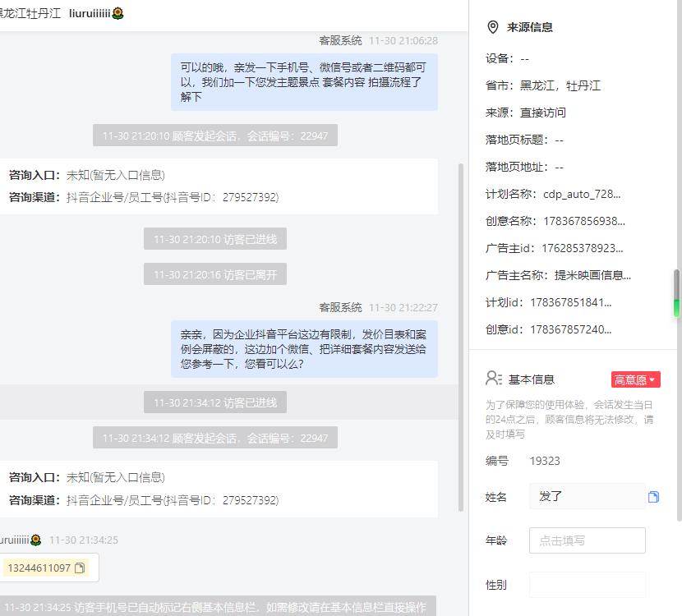This screenshot has height=616, width=682.
Task: Click the 创意id value 178367857240...
Action: [x=570, y=329]
